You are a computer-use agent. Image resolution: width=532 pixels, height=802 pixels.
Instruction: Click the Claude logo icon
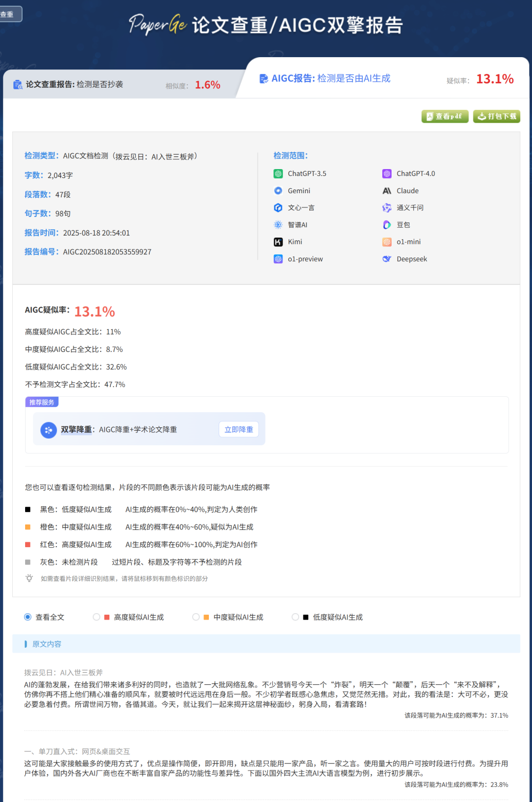387,191
